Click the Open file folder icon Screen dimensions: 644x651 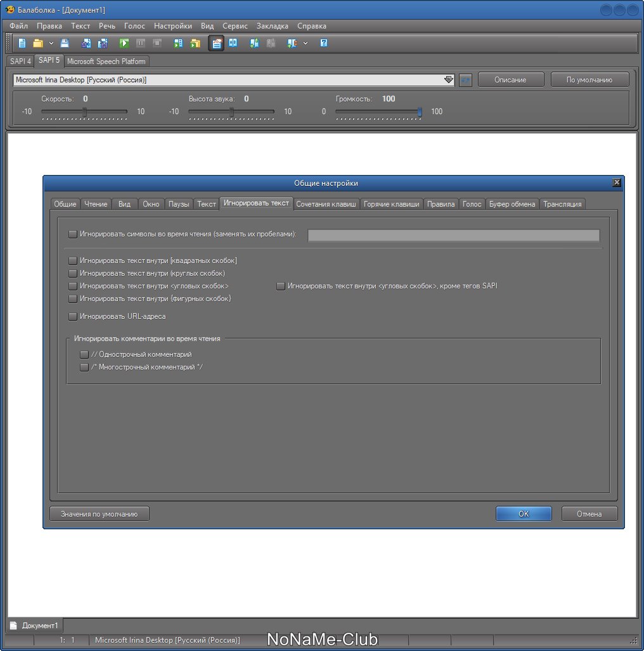pyautogui.click(x=38, y=43)
